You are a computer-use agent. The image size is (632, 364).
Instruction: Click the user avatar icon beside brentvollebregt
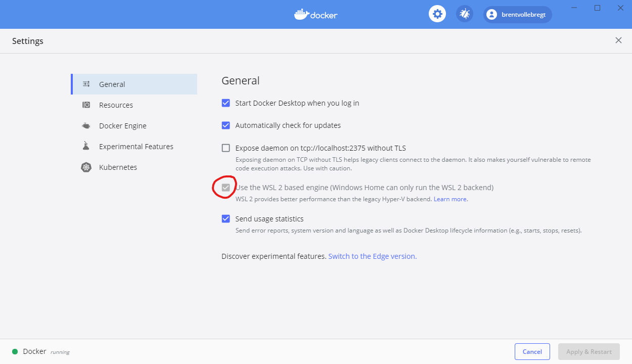[x=491, y=15]
